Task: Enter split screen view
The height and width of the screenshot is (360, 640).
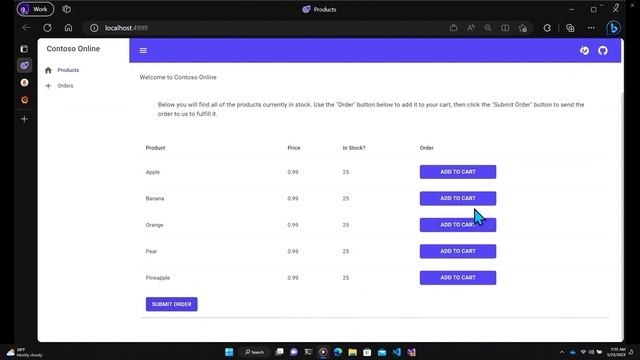Action: tap(505, 28)
